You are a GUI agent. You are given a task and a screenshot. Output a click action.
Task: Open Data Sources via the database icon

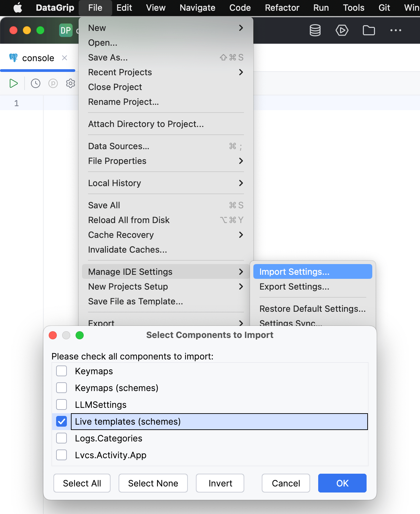[x=315, y=30]
